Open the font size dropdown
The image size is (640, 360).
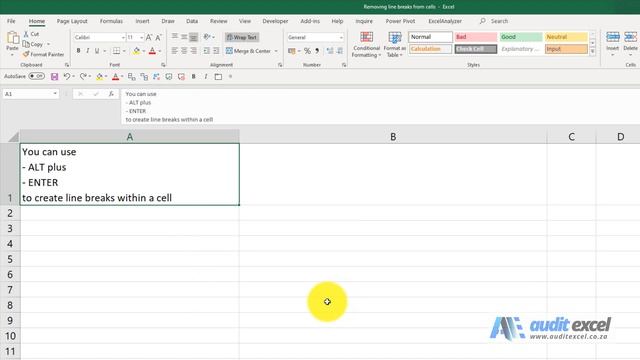142,38
